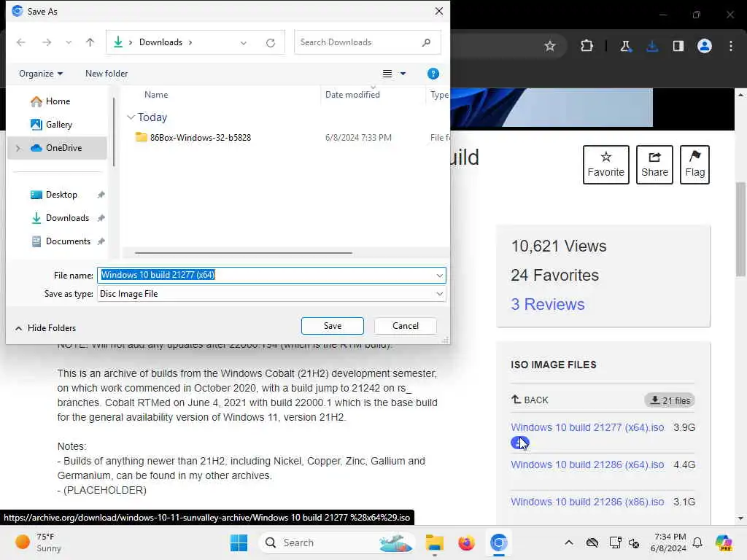The image size is (747, 560).
Task: Bookmark this page star icon
Action: 550,46
